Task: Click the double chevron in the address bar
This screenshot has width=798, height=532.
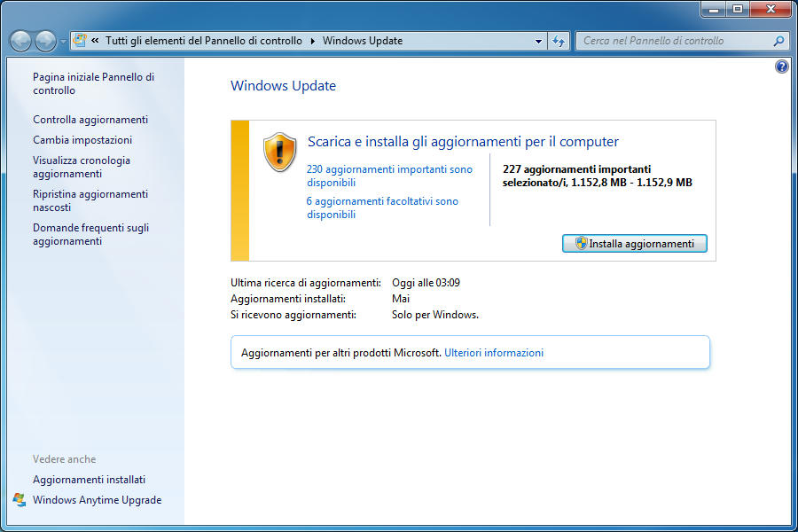Action: (x=95, y=40)
